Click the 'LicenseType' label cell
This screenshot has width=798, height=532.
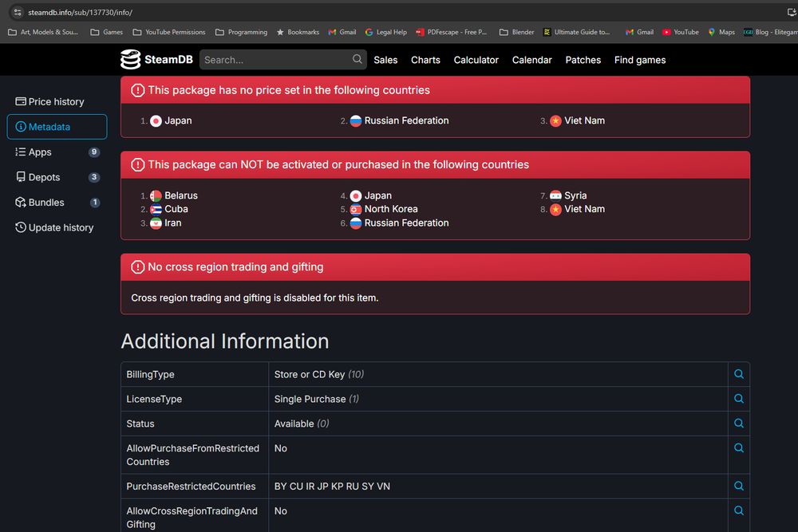pyautogui.click(x=195, y=399)
